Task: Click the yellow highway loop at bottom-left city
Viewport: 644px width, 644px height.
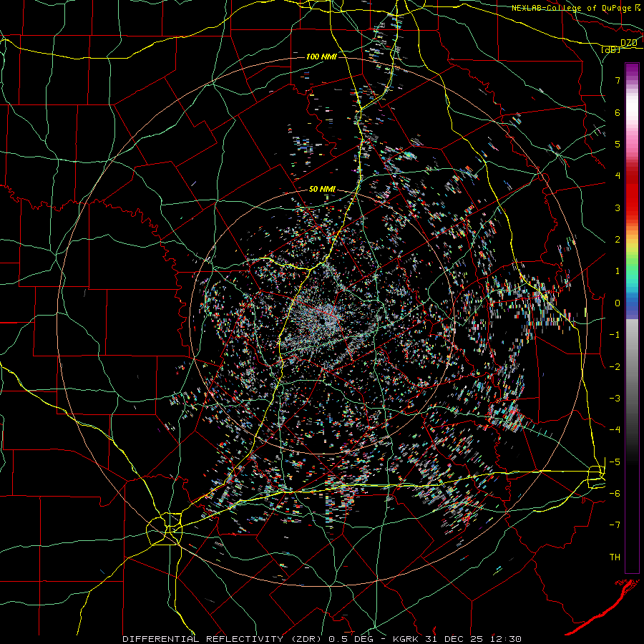Action: [165, 529]
